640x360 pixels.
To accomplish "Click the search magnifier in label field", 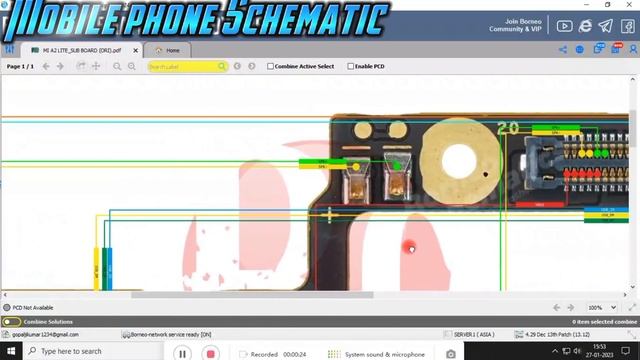I will pos(222,66).
